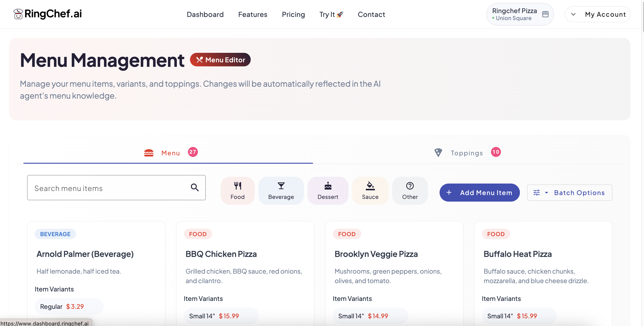644x326 pixels.
Task: Click the storefront icon beside Ringchef Pizza
Action: tap(545, 14)
